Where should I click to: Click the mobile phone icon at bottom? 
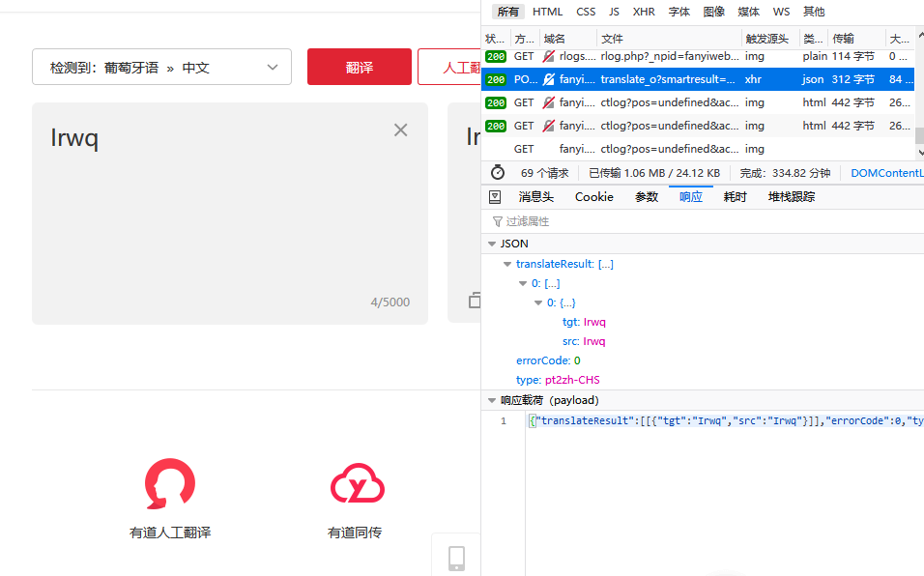457,559
